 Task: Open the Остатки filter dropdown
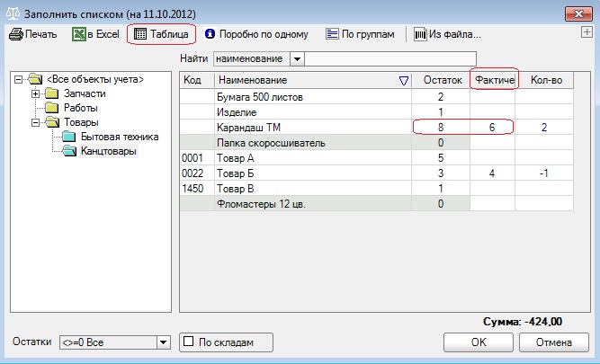pyautogui.click(x=163, y=342)
